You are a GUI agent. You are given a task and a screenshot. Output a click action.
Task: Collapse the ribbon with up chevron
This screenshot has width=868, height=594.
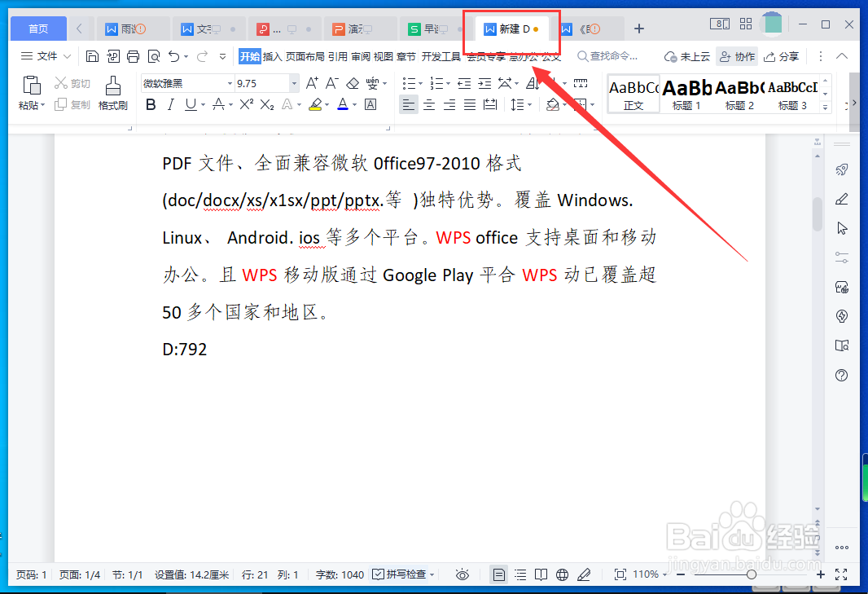click(842, 56)
